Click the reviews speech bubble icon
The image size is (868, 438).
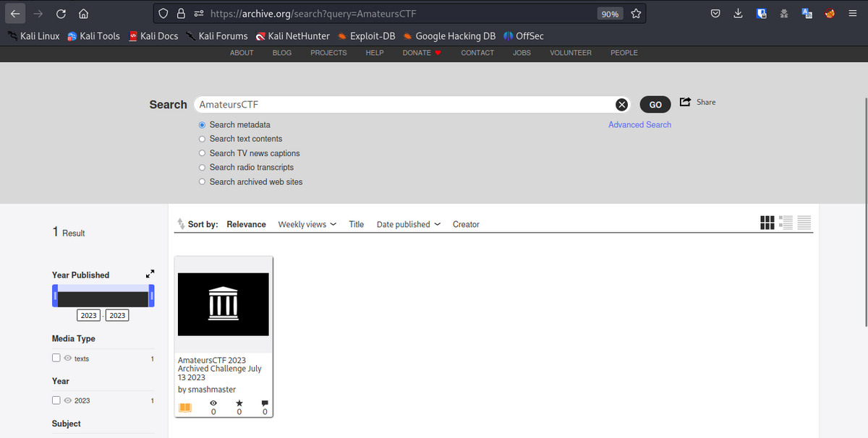pos(265,403)
